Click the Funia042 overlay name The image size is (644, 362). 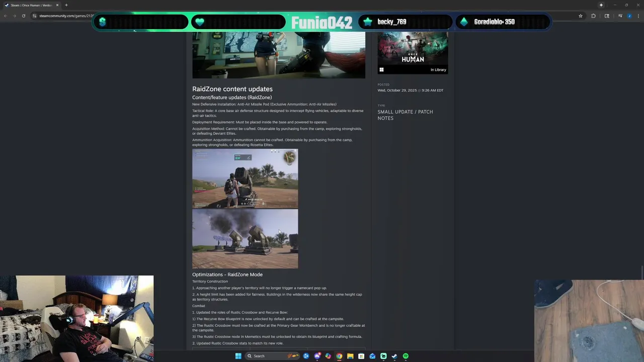321,22
